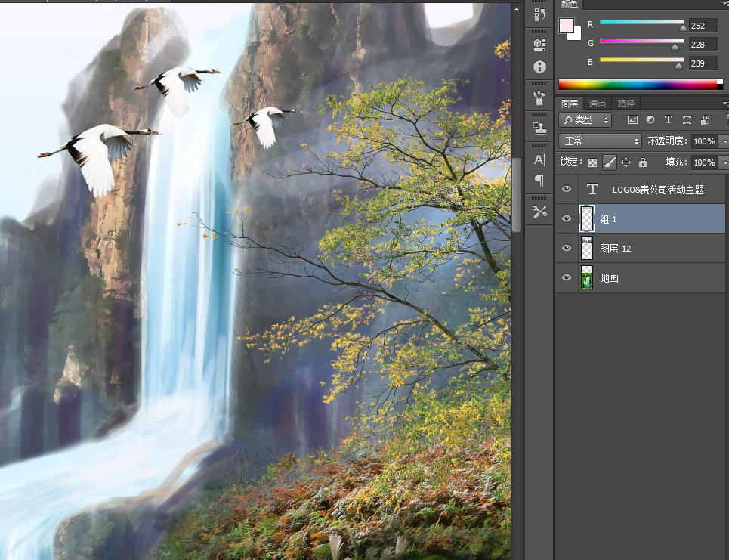Select the LOGO&贵公司活动主题 layer name

click(x=658, y=189)
